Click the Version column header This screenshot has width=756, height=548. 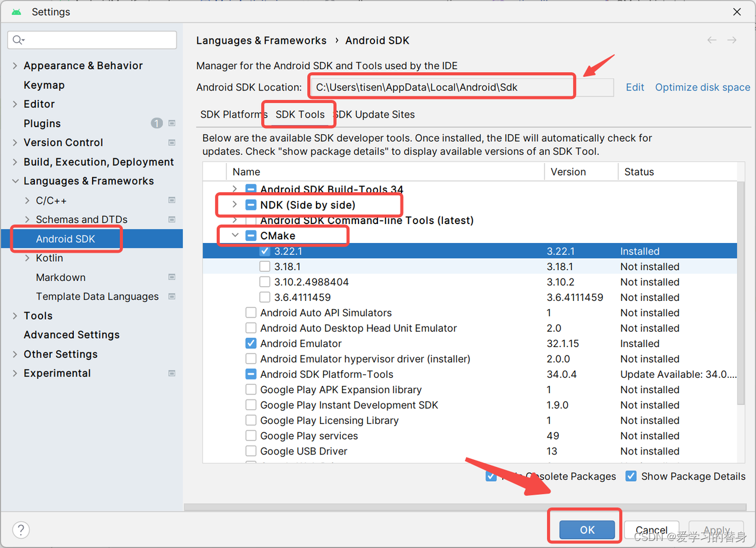point(581,172)
